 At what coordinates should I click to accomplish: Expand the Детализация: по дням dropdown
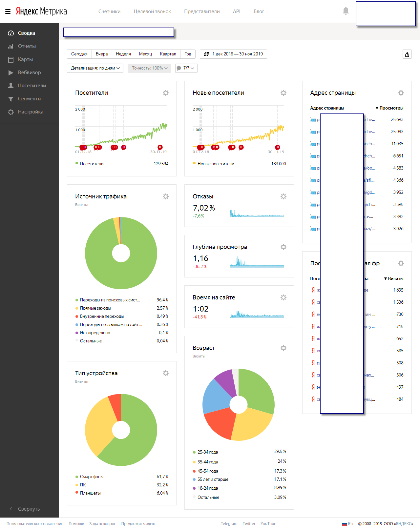95,68
